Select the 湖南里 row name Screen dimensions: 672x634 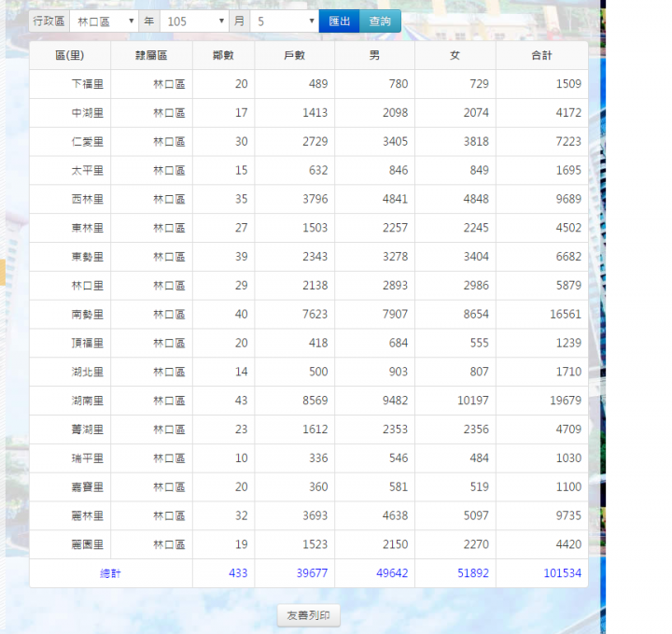(x=88, y=401)
